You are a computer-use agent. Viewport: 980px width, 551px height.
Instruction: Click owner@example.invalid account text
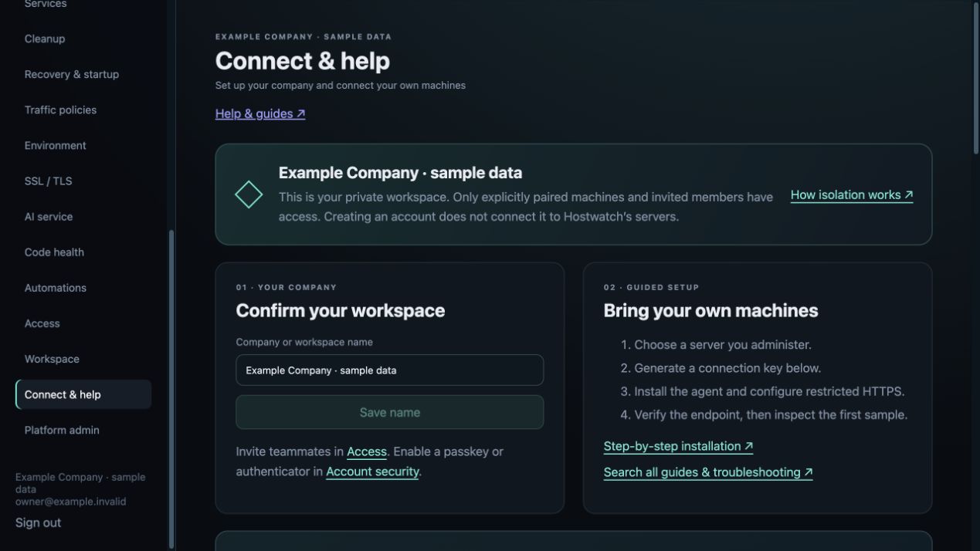point(70,502)
